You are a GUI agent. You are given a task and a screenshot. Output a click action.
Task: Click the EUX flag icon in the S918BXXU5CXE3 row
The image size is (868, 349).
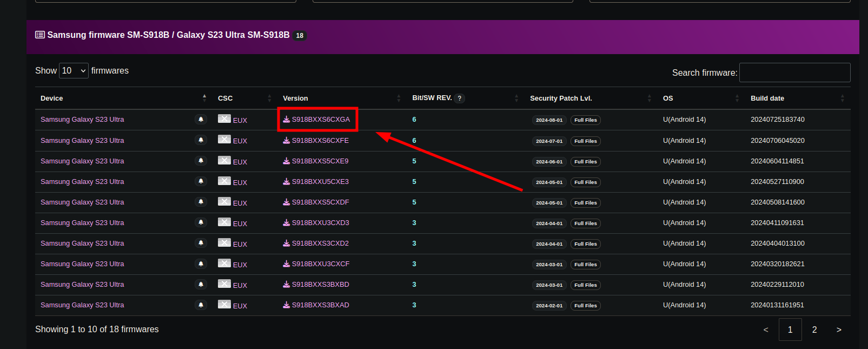[x=224, y=181]
